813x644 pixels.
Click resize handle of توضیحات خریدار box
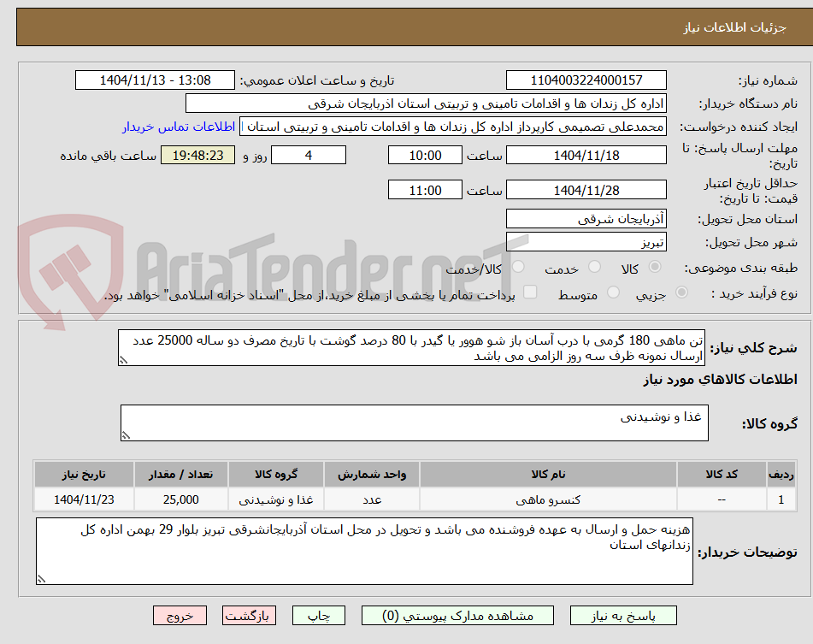pyautogui.click(x=41, y=579)
